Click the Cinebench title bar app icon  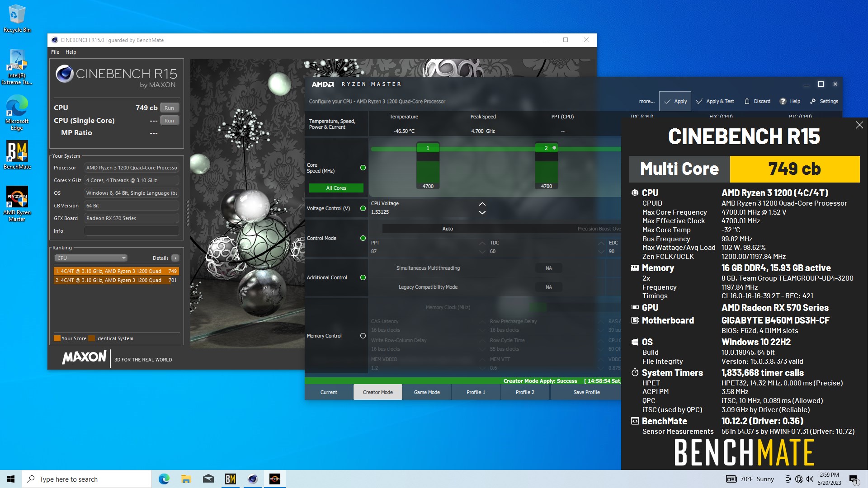55,40
